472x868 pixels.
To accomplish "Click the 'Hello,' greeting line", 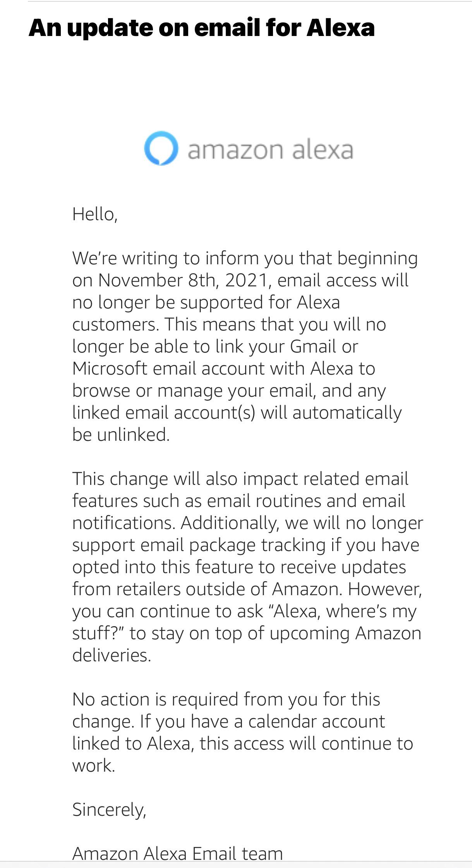I will pyautogui.click(x=95, y=214).
